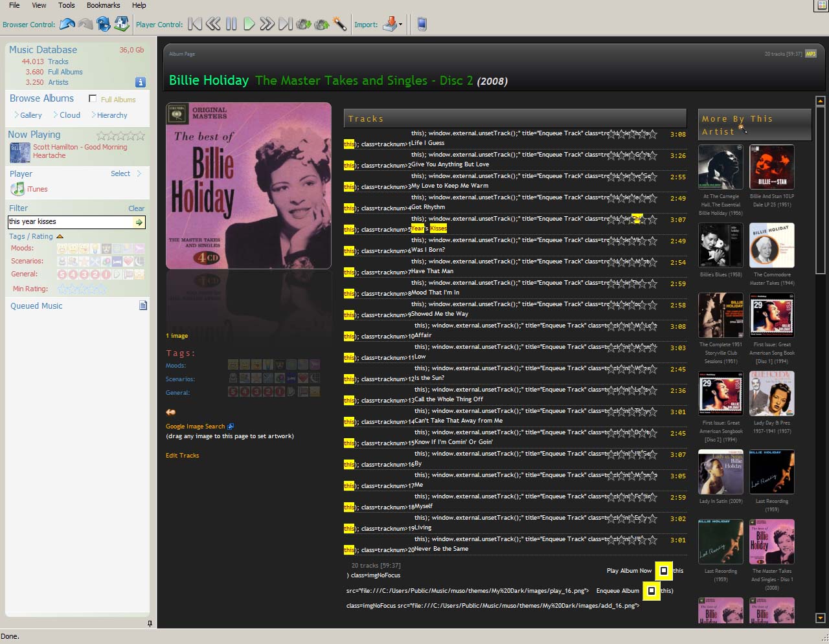Image resolution: width=829 pixels, height=644 pixels.
Task: Click Clear to reset the filter
Action: point(136,208)
